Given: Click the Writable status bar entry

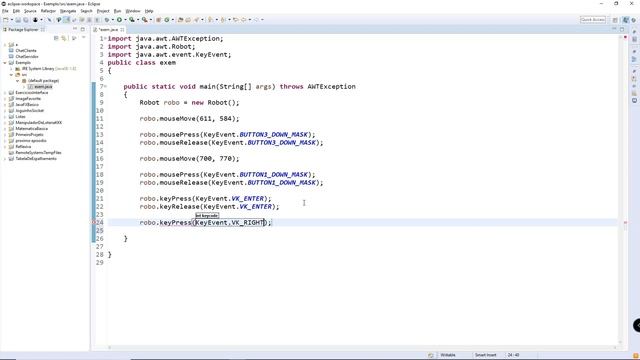Looking at the screenshot, I should click(x=448, y=355).
